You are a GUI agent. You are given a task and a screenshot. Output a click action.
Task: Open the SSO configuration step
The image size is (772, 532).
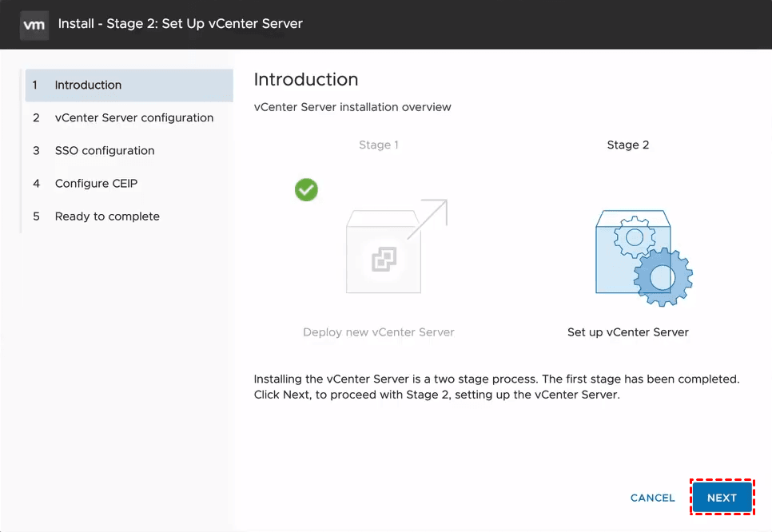105,151
